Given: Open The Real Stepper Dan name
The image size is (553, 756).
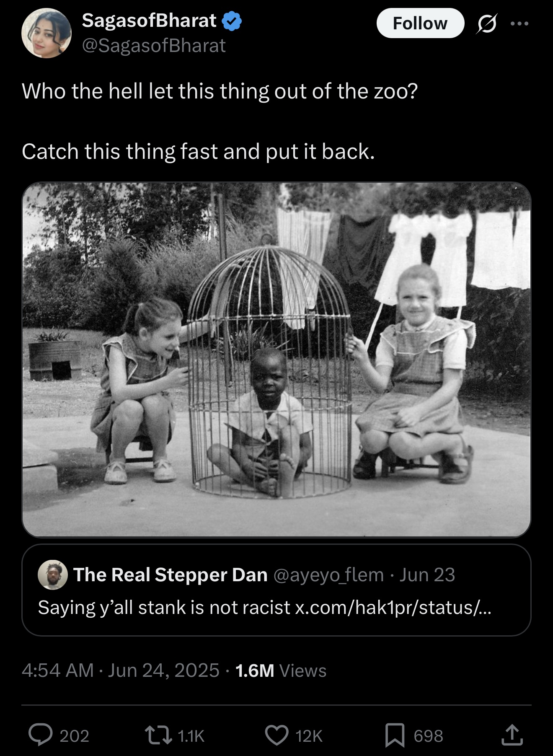Looking at the screenshot, I should click(171, 575).
